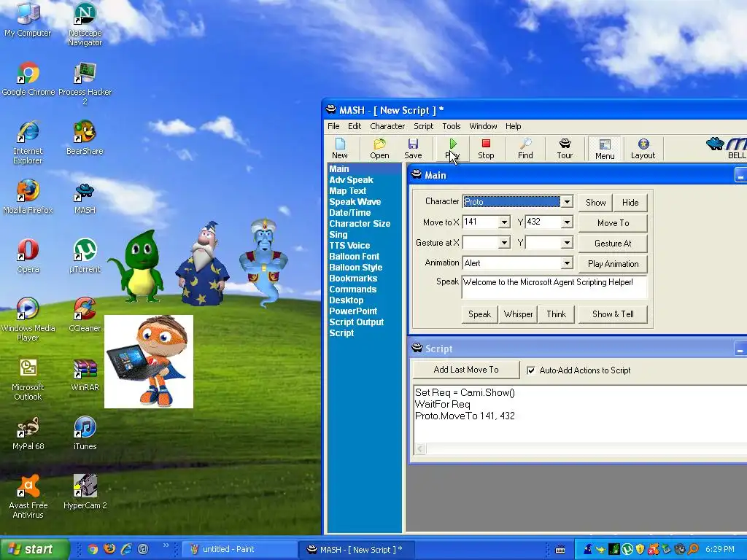The width and height of the screenshot is (747, 560).
Task: Select Process Hacker 2 desktop icon
Action: pyautogui.click(x=85, y=83)
